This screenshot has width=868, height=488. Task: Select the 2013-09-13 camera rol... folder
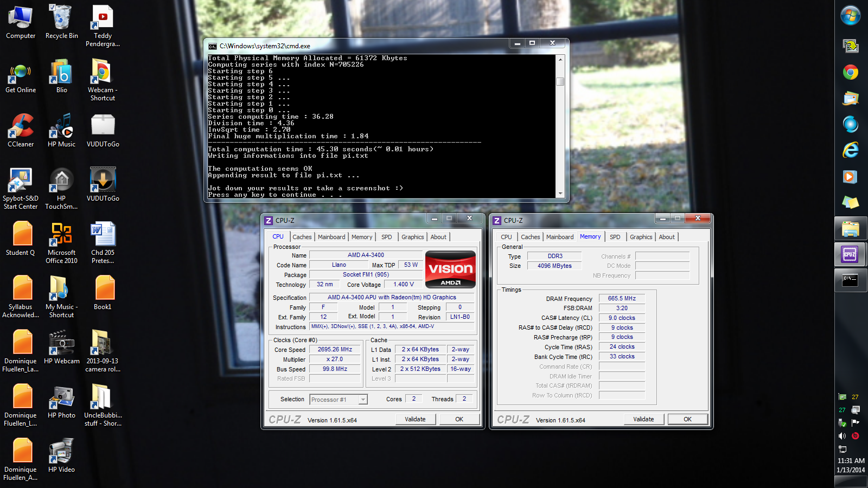[103, 351]
